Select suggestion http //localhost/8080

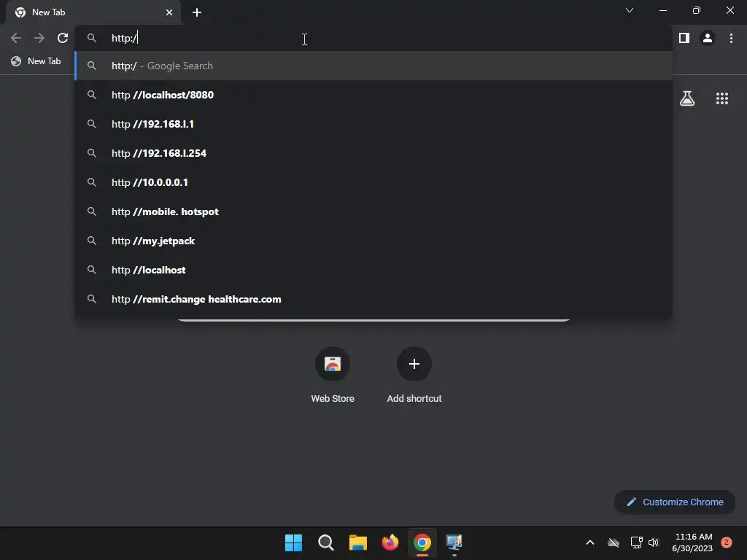pyautogui.click(x=373, y=95)
